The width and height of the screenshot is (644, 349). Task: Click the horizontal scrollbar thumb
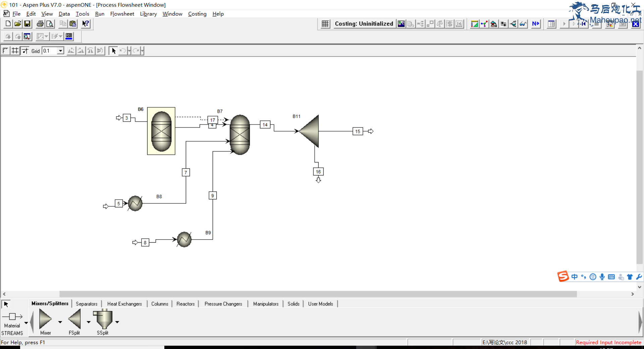[318, 294]
